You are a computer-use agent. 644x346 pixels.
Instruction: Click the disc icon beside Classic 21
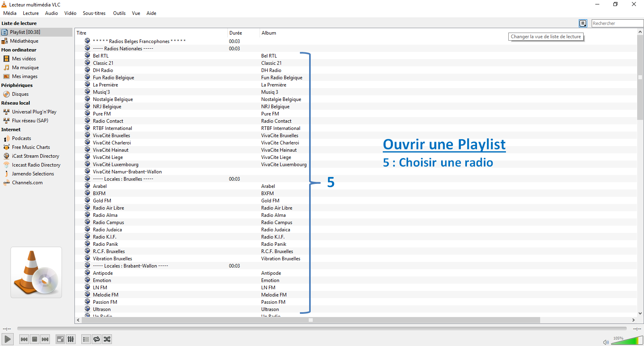pos(87,63)
